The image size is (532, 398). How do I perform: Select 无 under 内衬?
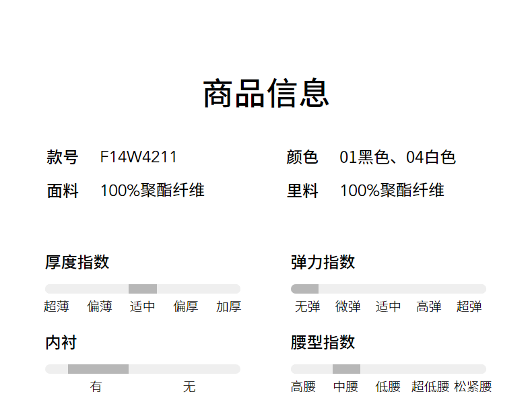189,387
